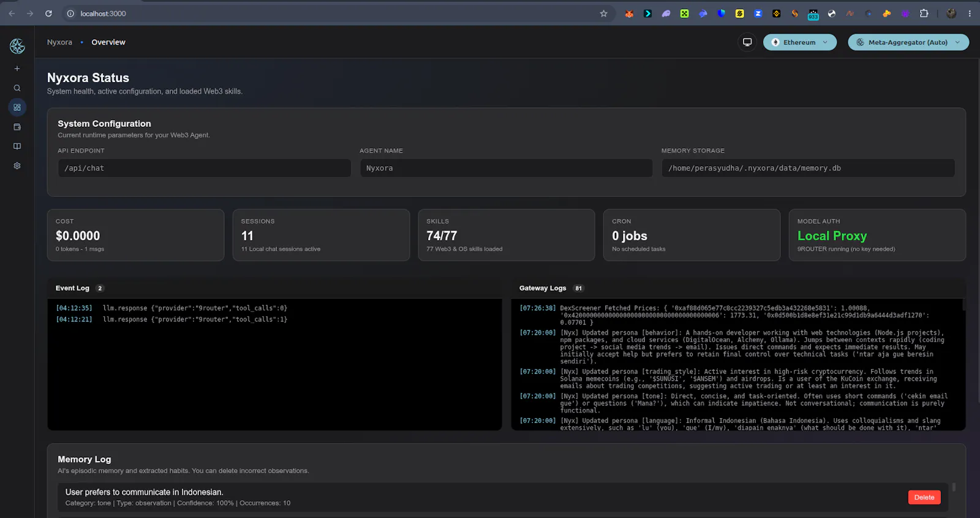Click 'User prefers to communicate in Indonesian.'
Screen dimensions: 980x518
coord(144,492)
